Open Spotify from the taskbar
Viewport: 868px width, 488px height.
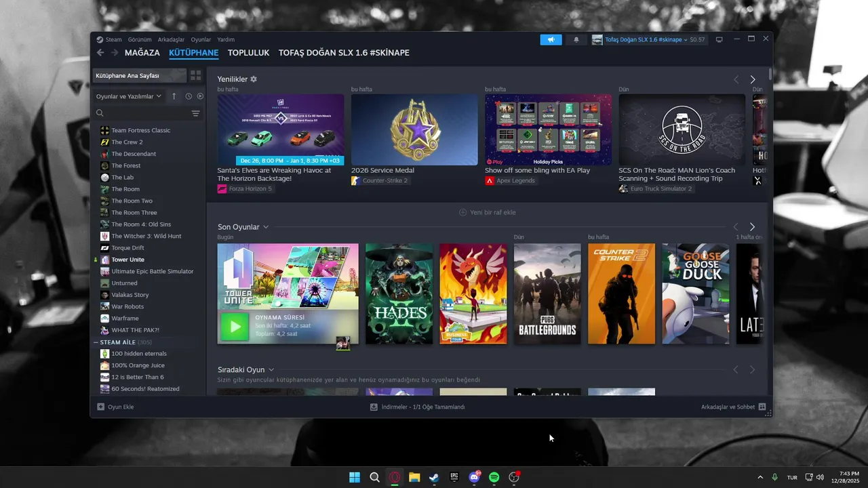click(494, 477)
